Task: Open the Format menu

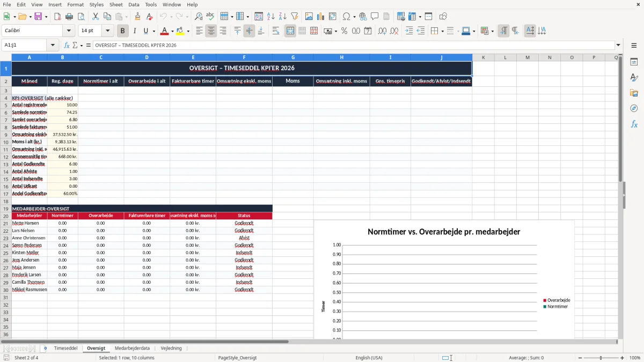Action: coord(75,4)
